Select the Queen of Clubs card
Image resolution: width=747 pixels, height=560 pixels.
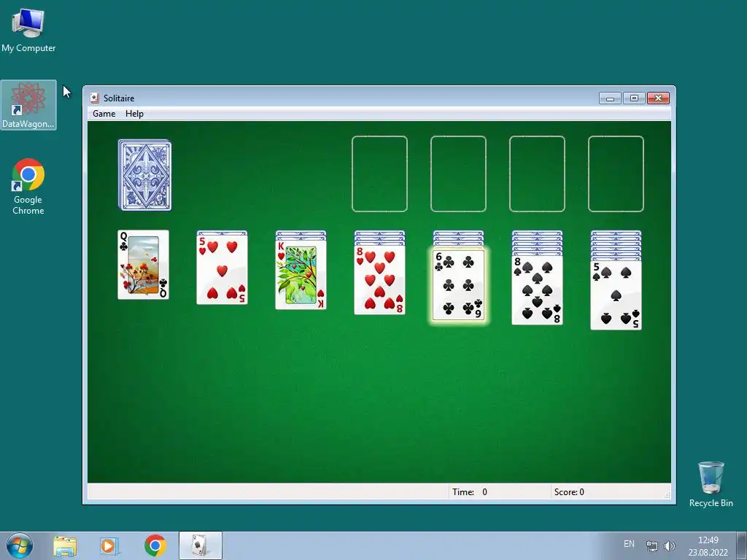(144, 265)
